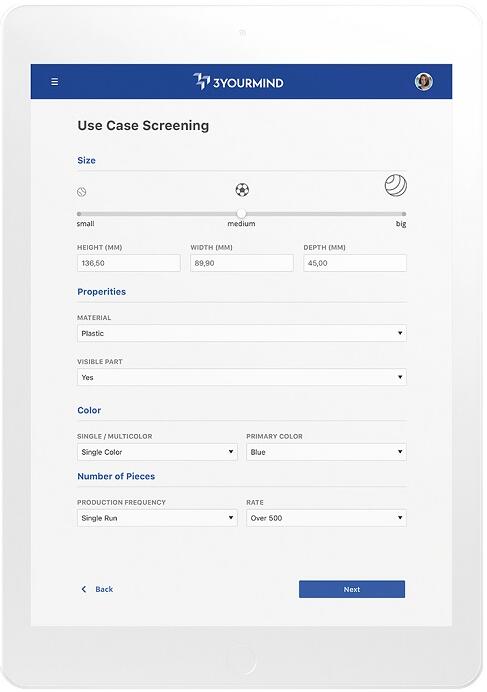Open the user profile avatar
The image size is (487, 692).
pyautogui.click(x=424, y=82)
